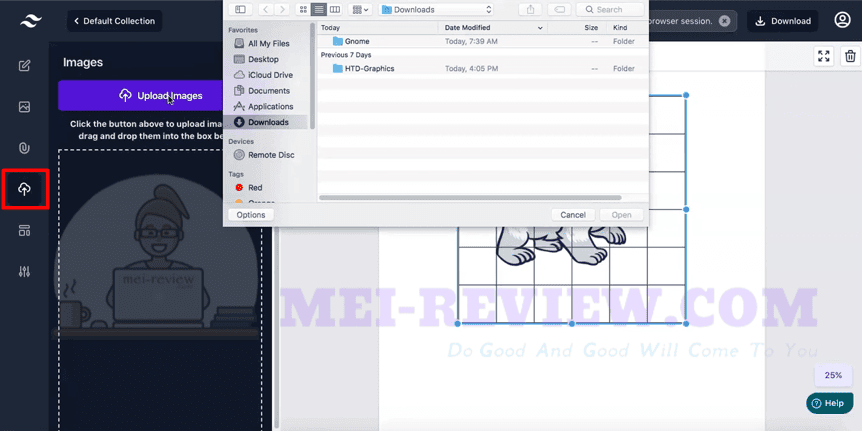
Task: Go back to Default Collection
Action: [115, 21]
